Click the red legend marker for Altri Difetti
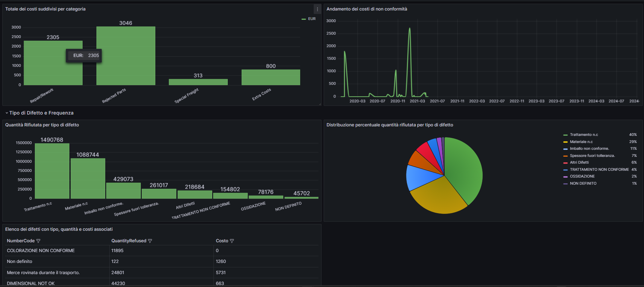 click(565, 163)
